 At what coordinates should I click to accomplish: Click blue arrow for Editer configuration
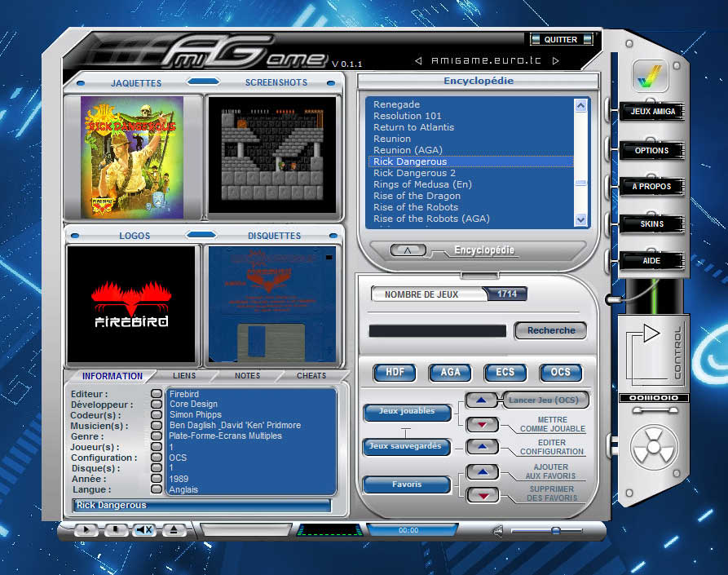(483, 447)
